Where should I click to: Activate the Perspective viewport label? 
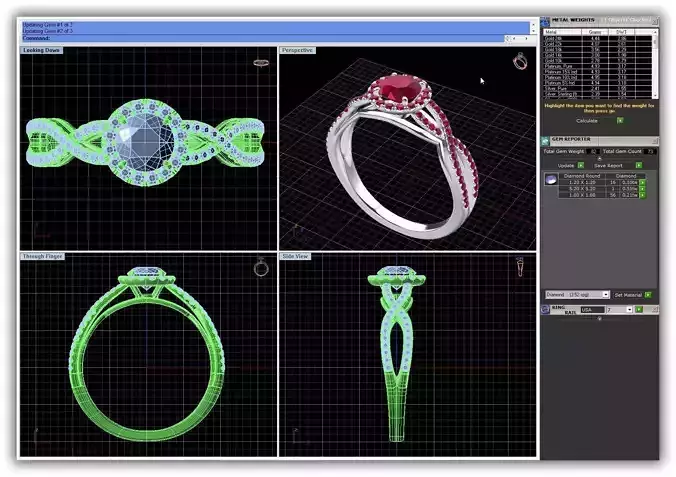point(297,50)
